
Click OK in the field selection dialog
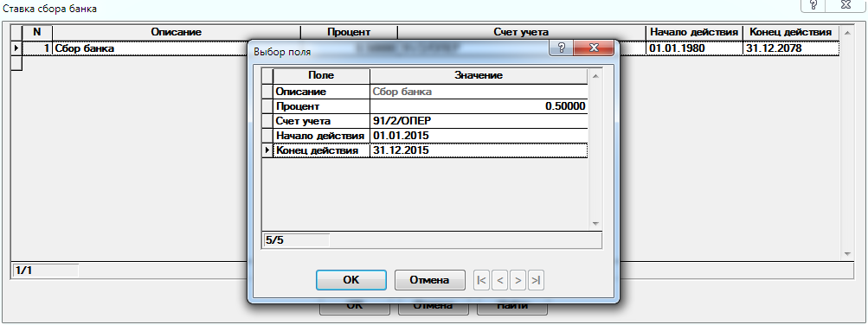coord(351,280)
